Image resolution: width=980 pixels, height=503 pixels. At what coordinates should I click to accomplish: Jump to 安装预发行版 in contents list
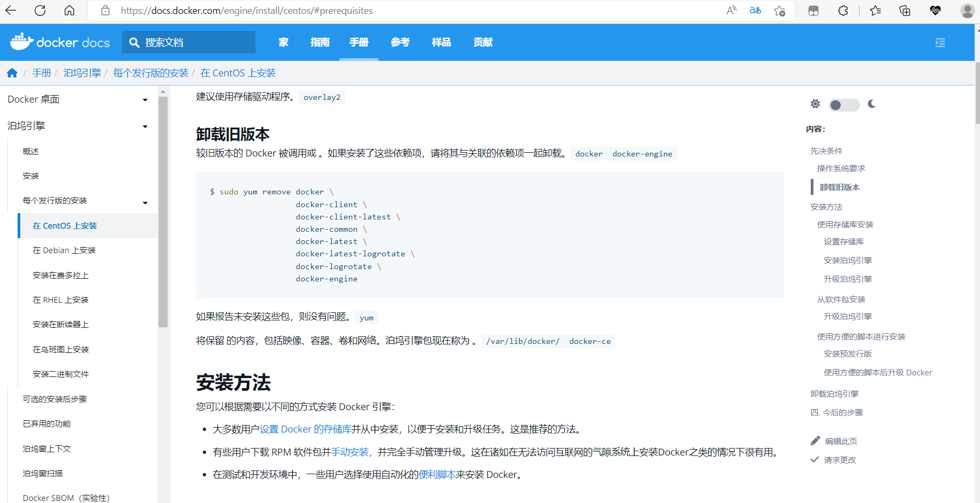tap(848, 354)
